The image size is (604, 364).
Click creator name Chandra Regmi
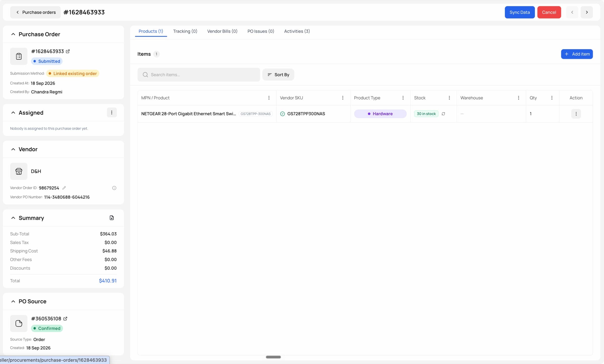[47, 92]
